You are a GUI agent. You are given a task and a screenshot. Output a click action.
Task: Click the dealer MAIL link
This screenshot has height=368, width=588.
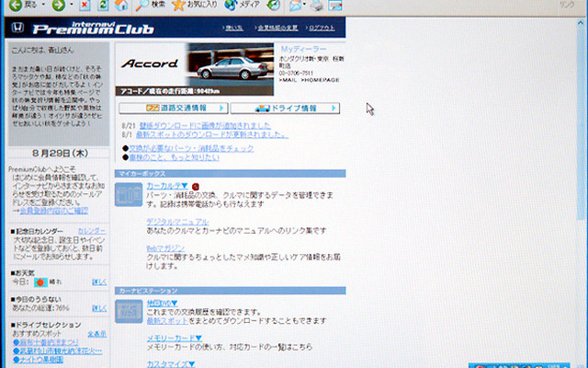tap(288, 80)
